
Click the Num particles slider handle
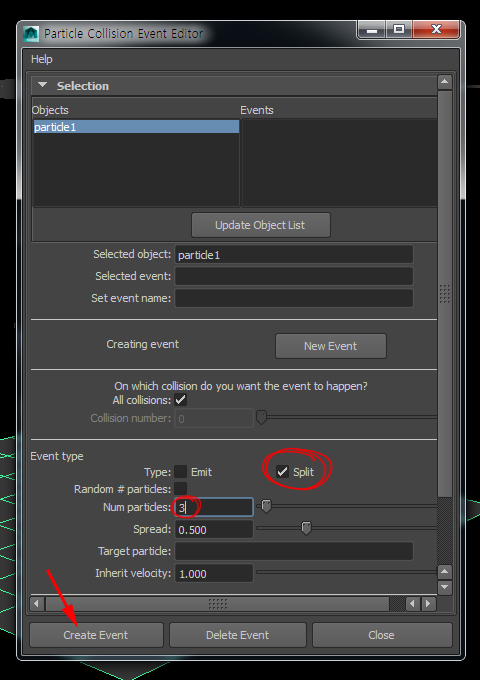pos(266,506)
